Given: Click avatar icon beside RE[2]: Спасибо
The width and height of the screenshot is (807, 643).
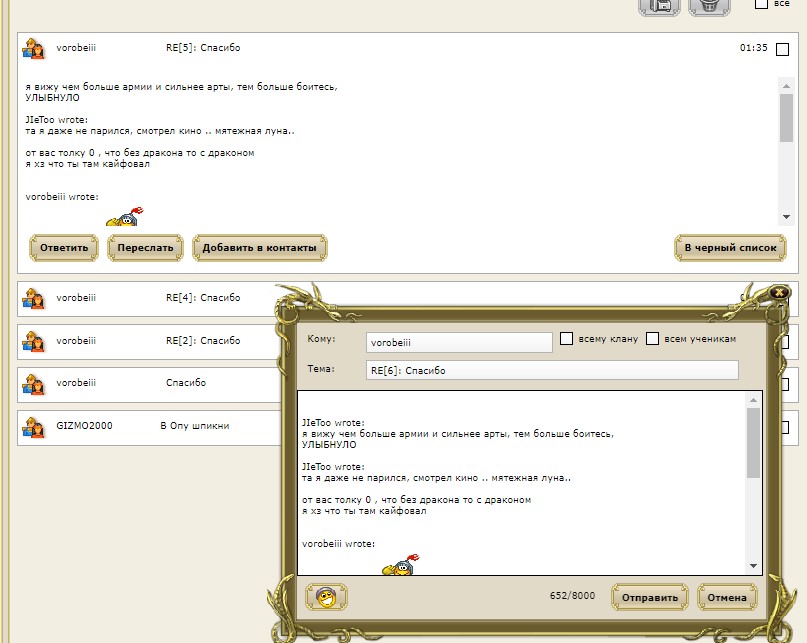Looking at the screenshot, I should (x=34, y=341).
